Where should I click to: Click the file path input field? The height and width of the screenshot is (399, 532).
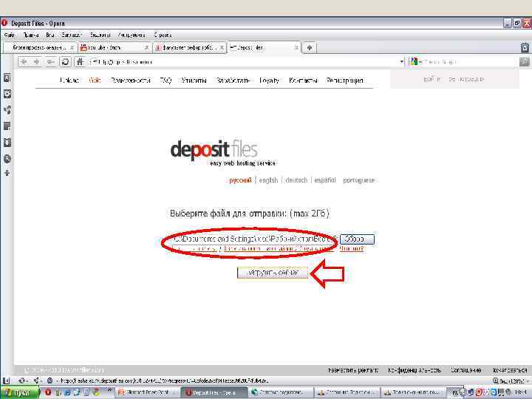(x=253, y=239)
